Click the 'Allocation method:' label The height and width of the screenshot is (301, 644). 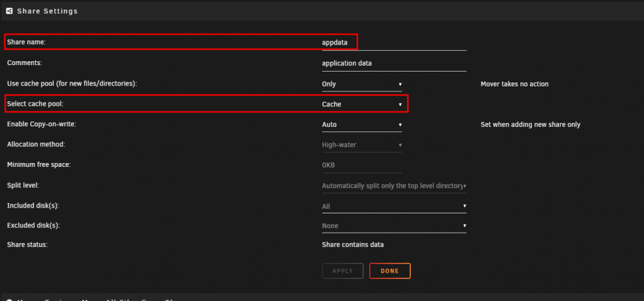[36, 144]
